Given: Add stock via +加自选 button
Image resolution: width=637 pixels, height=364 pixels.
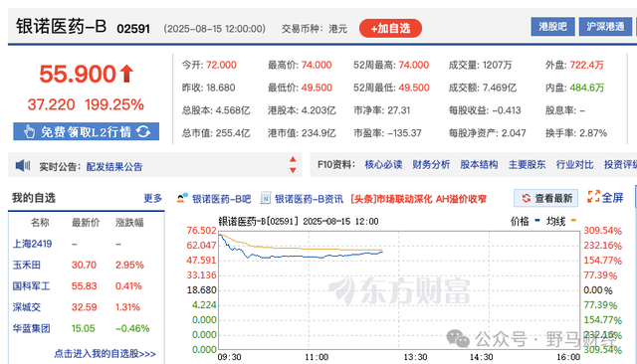Looking at the screenshot, I should tap(390, 29).
